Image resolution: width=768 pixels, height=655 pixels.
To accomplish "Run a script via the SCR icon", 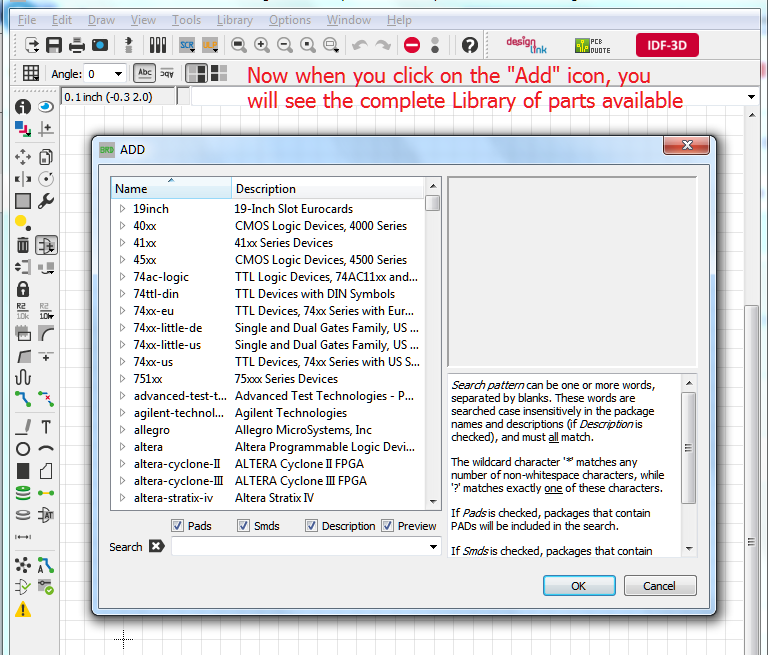I will 187,45.
